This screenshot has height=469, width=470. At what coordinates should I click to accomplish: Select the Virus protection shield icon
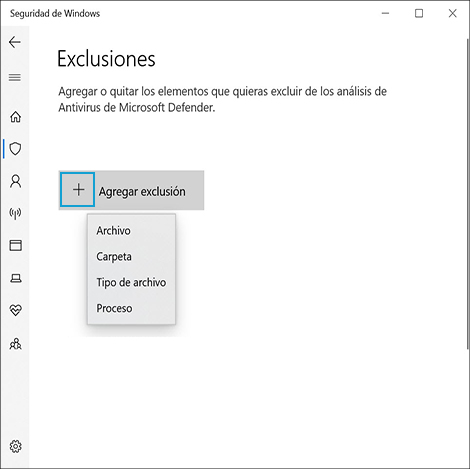coord(15,149)
